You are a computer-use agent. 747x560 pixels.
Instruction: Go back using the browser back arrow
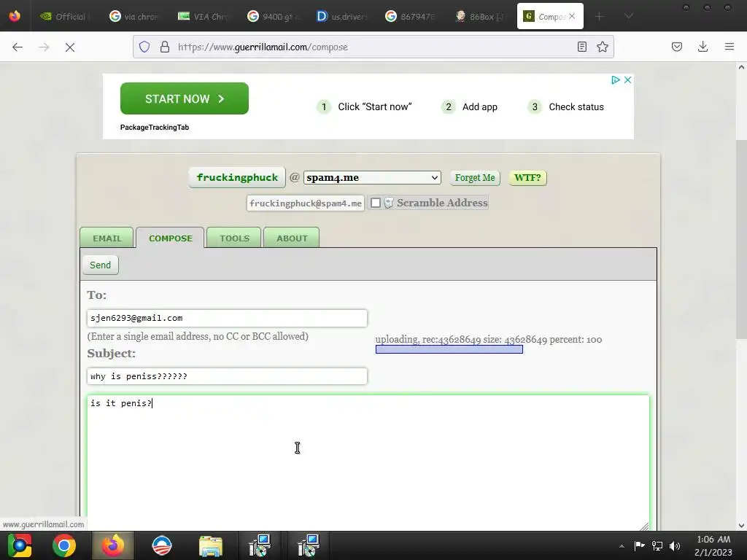(18, 47)
